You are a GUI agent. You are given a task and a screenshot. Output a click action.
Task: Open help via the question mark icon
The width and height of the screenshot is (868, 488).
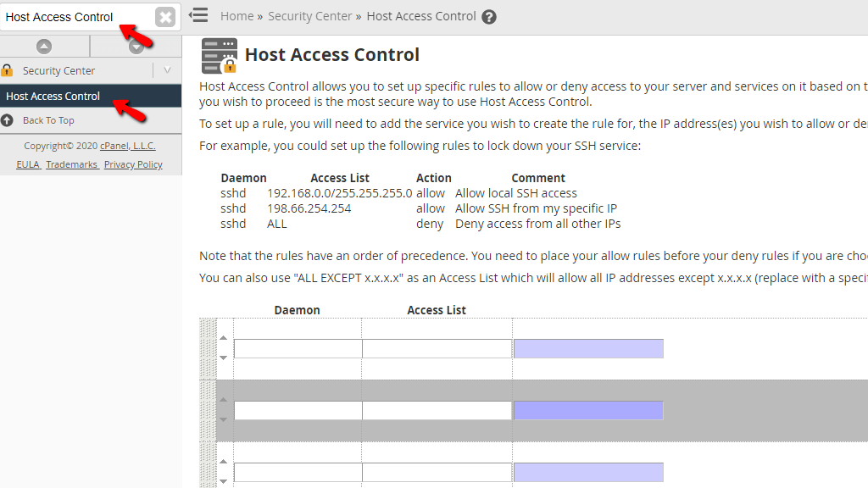click(489, 15)
